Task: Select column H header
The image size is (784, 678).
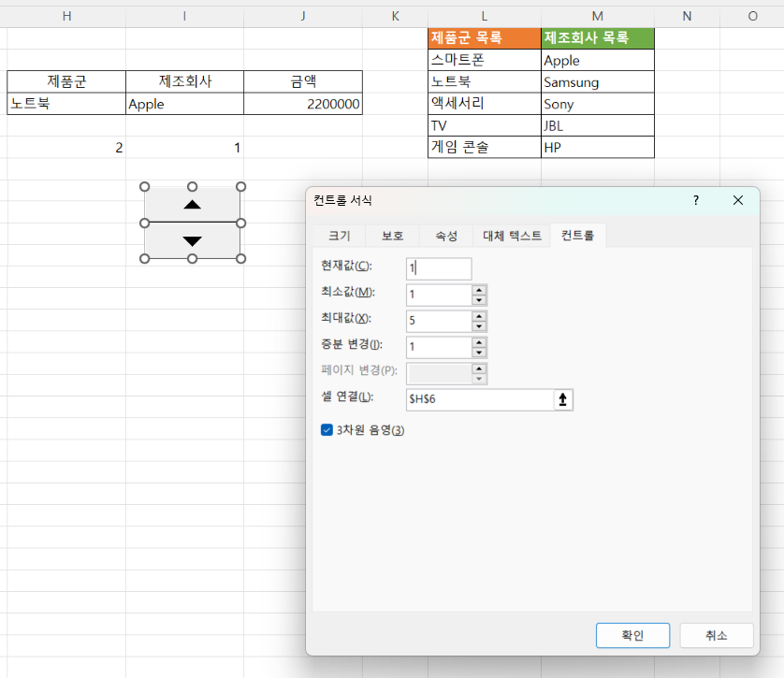Action: 66,16
